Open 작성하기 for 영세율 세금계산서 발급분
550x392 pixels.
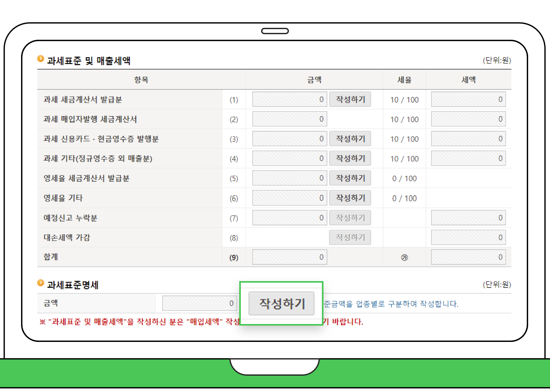click(x=350, y=178)
